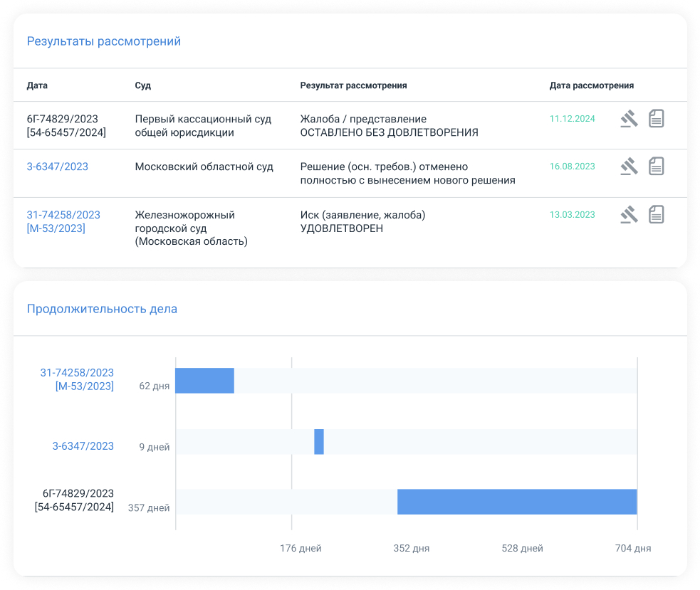Image resolution: width=700 pixels, height=590 pixels.
Task: Click the 9 дней blue duration bar
Action: point(319,442)
